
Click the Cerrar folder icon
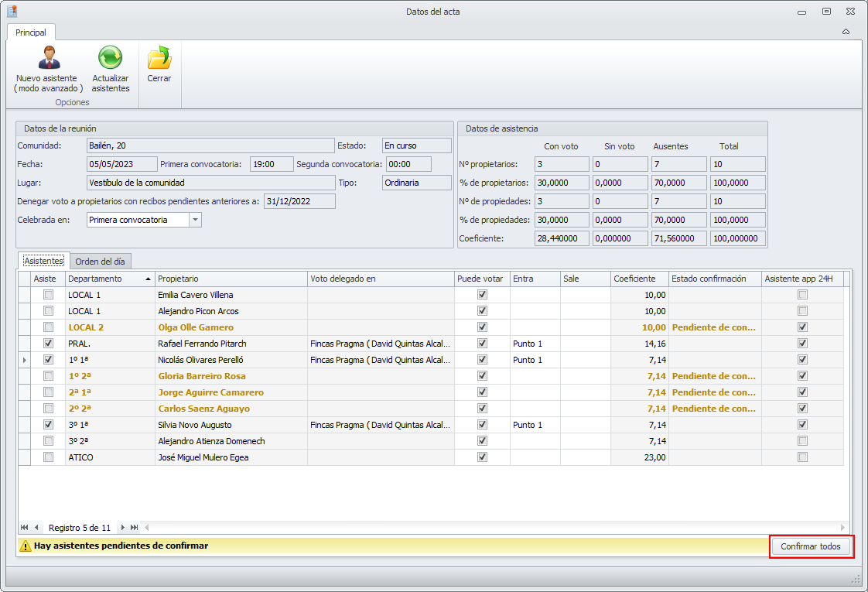tap(159, 58)
